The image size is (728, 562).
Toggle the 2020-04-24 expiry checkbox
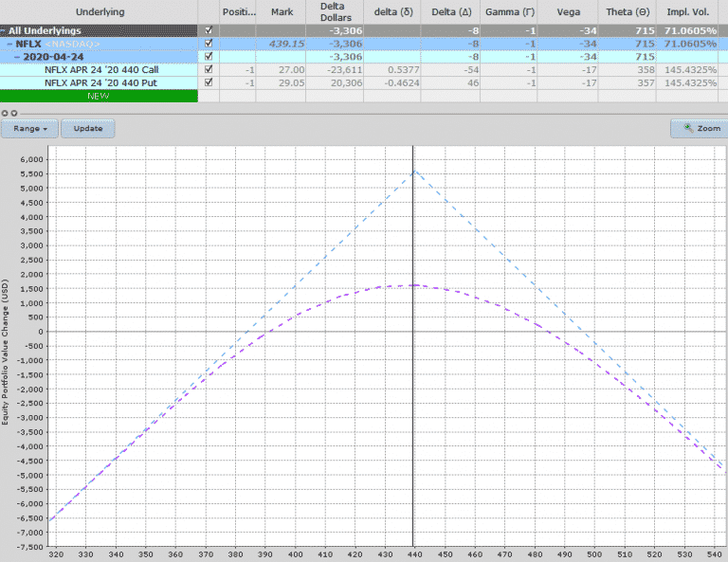[209, 57]
